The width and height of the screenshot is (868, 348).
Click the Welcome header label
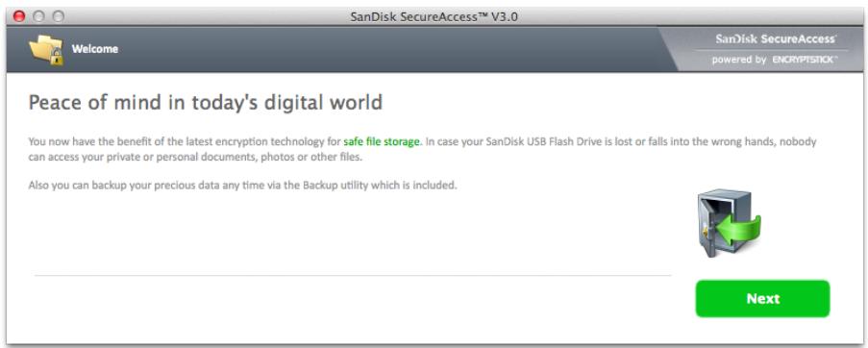94,49
